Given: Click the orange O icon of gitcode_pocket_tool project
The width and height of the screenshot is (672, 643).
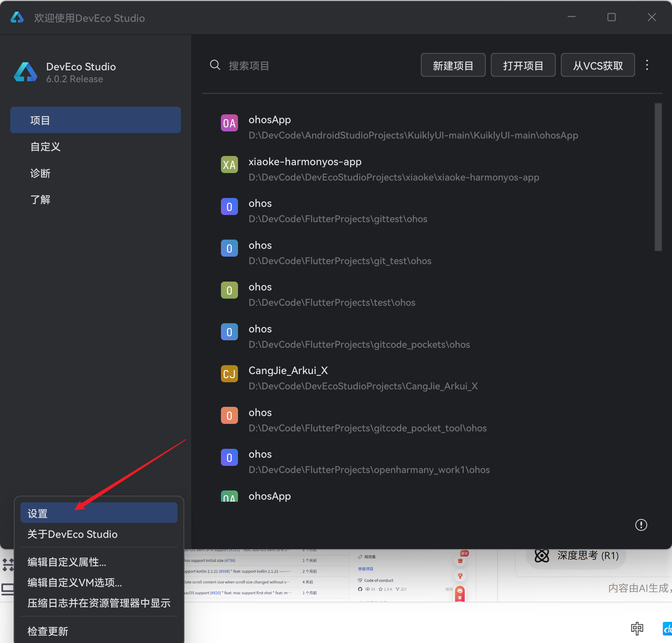Looking at the screenshot, I should [229, 416].
